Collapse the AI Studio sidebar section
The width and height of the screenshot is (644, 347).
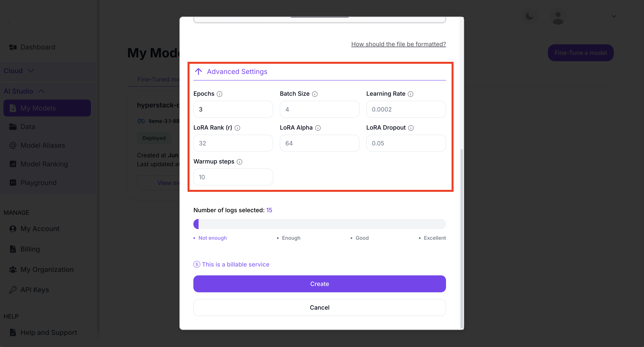41,91
